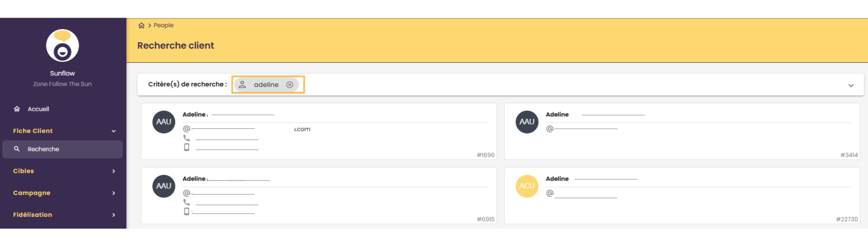Viewport: 868px width, 246px height.
Task: Click the mobile icon on card #6915
Action: coord(186,211)
